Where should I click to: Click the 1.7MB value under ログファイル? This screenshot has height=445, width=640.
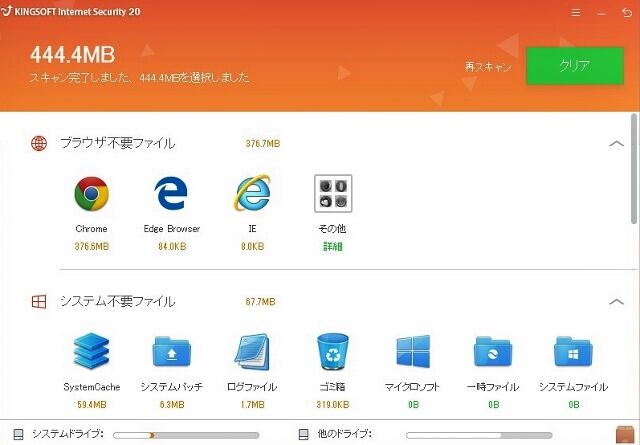(x=252, y=405)
